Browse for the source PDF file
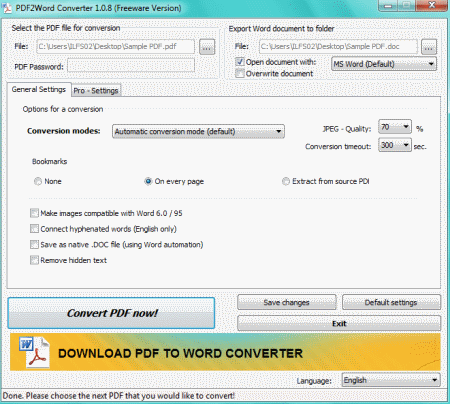 click(207, 47)
